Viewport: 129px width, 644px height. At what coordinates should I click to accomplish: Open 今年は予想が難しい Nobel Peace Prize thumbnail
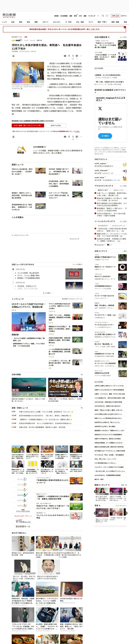coord(65,387)
